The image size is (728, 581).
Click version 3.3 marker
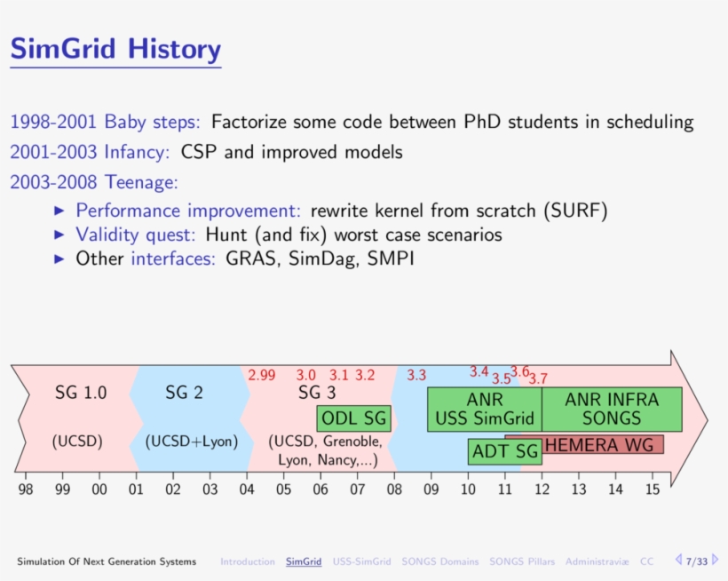point(416,375)
